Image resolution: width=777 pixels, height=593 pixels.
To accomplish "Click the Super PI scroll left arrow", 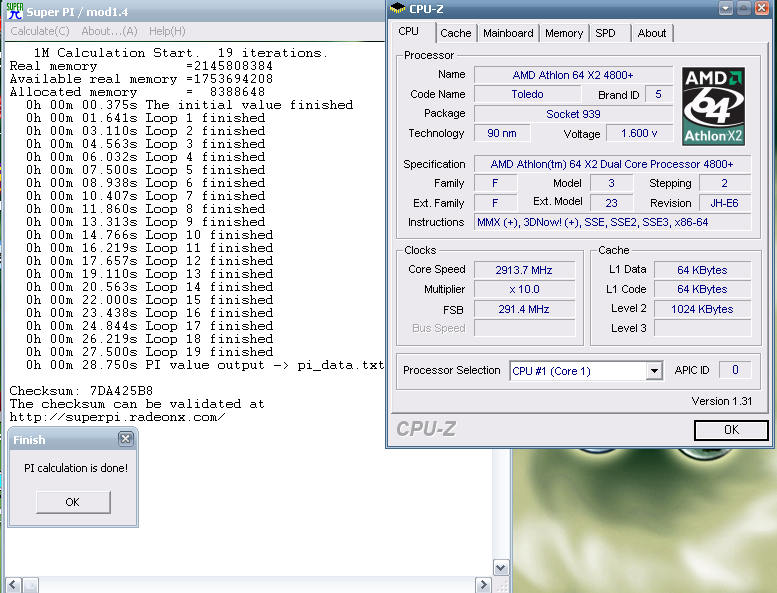I will pyautogui.click(x=13, y=585).
